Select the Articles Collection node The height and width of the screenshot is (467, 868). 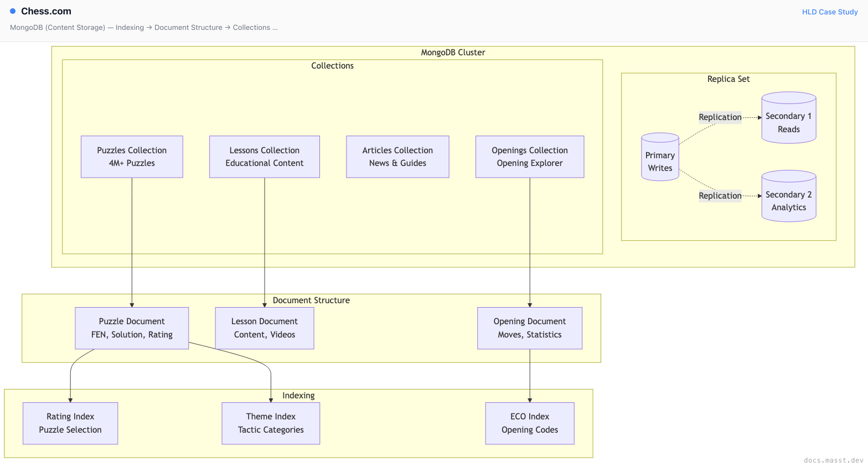(397, 157)
